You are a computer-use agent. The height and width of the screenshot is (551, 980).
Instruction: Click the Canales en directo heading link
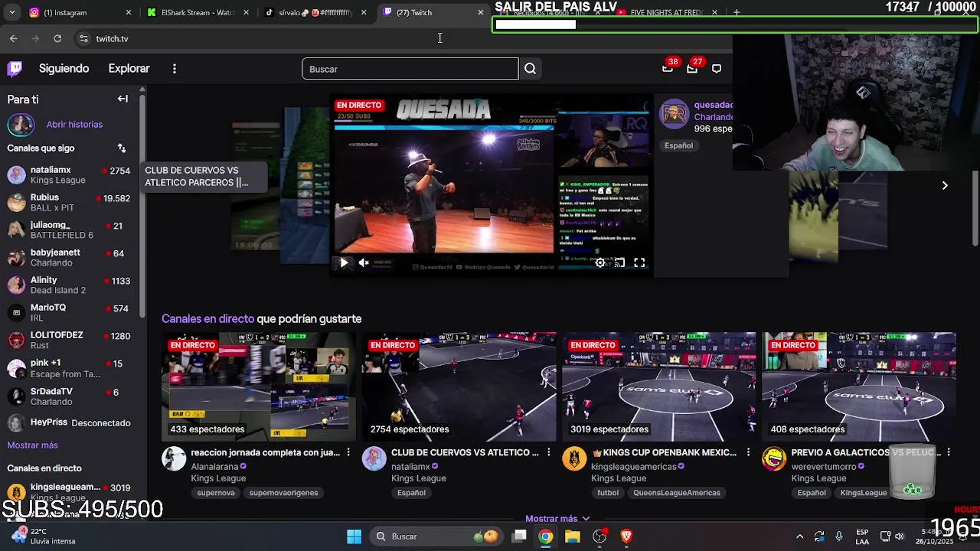[207, 318]
